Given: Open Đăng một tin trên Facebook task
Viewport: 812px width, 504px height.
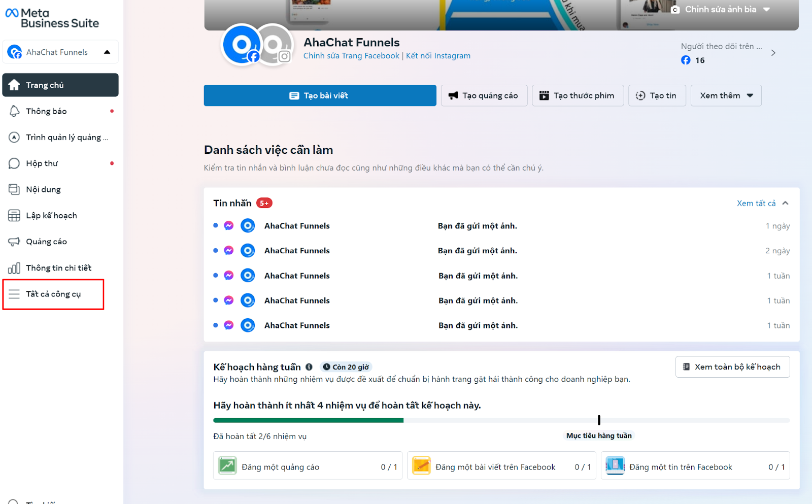Looking at the screenshot, I should pos(695,465).
